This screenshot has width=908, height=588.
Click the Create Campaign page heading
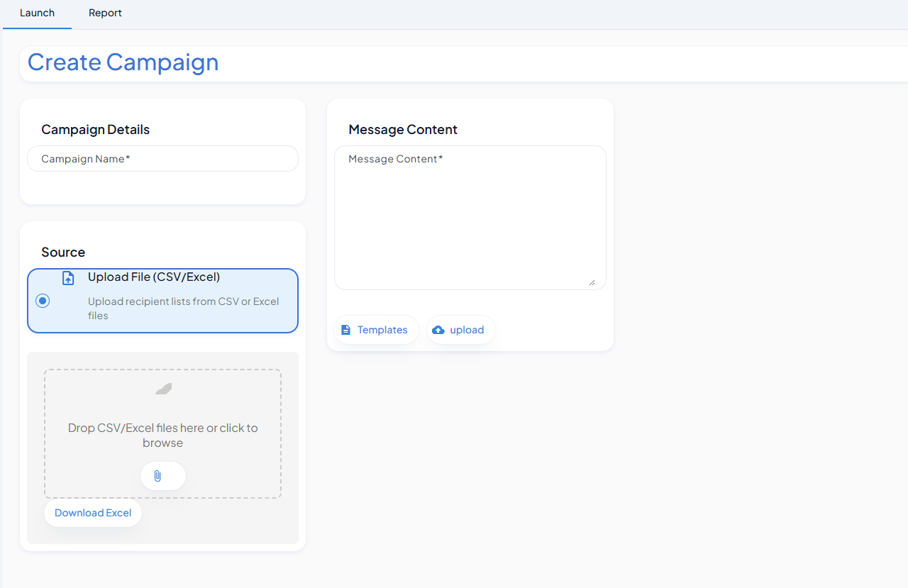click(x=123, y=62)
